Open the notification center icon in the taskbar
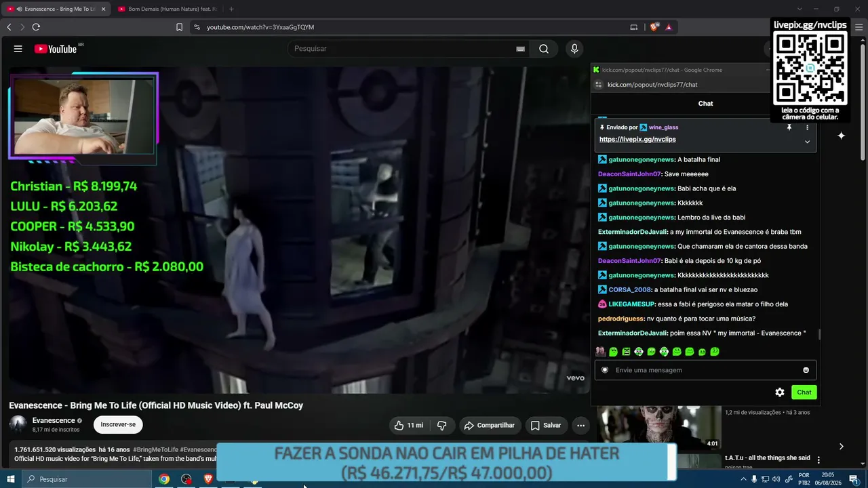This screenshot has width=868, height=488. coord(854,479)
